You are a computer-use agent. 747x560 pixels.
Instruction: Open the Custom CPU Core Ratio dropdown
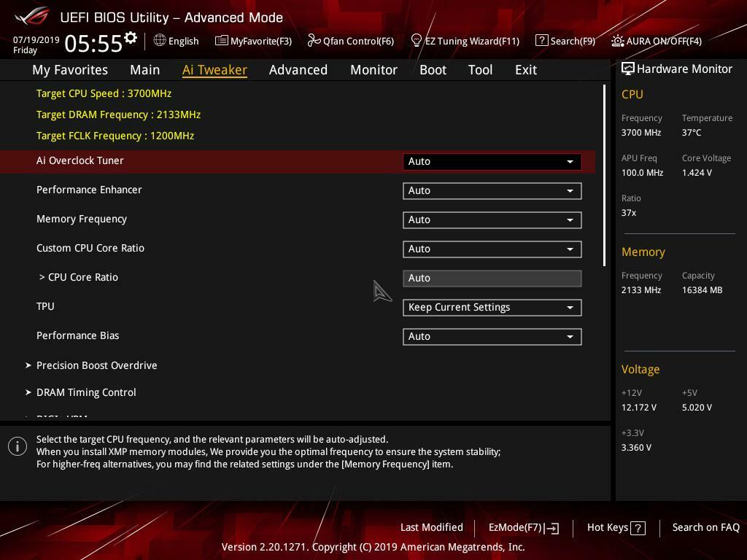(x=492, y=249)
